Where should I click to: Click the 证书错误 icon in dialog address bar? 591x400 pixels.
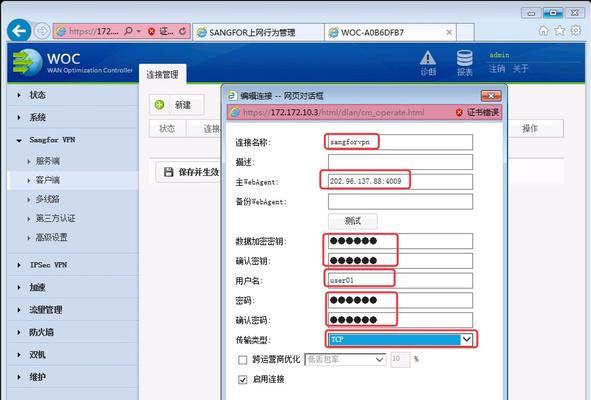(x=459, y=112)
